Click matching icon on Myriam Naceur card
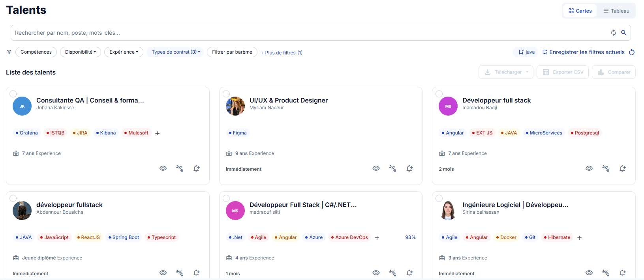644x280 pixels. (393, 168)
